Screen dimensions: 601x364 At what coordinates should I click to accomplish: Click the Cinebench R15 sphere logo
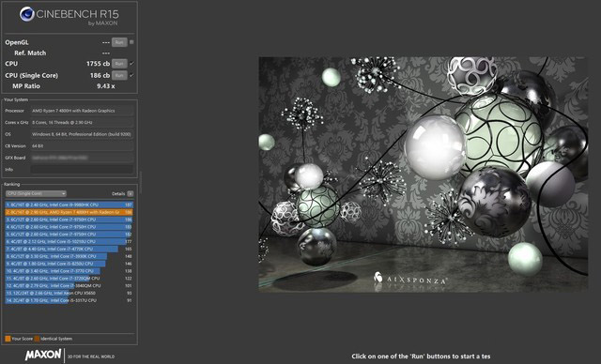pos(27,15)
